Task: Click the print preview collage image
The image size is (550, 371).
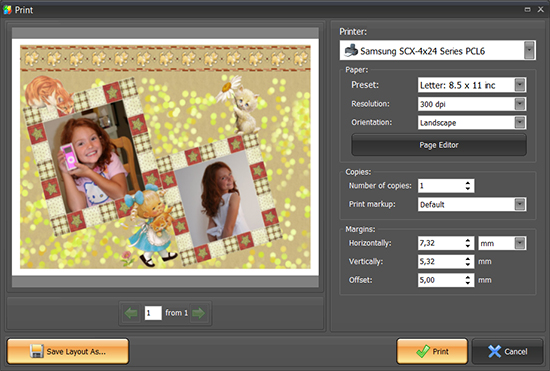Action: pyautogui.click(x=165, y=157)
